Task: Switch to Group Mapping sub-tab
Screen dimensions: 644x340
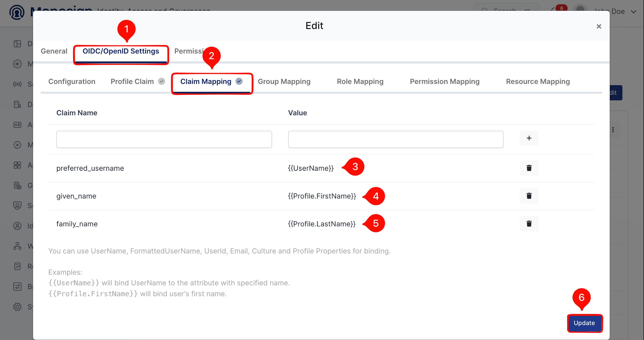Action: tap(284, 81)
